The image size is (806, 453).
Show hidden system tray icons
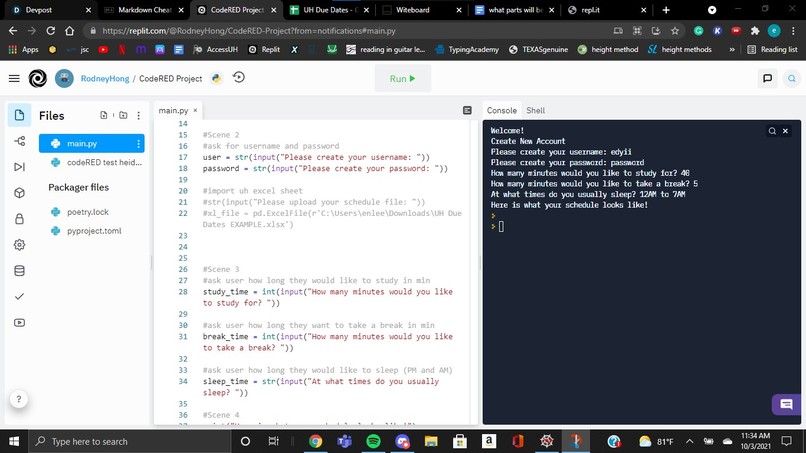pos(689,441)
